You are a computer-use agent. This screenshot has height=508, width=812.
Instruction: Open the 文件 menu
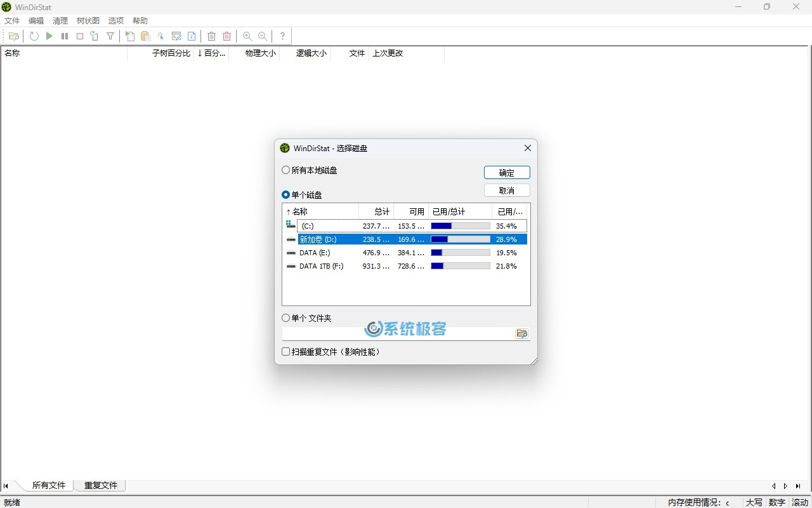12,20
